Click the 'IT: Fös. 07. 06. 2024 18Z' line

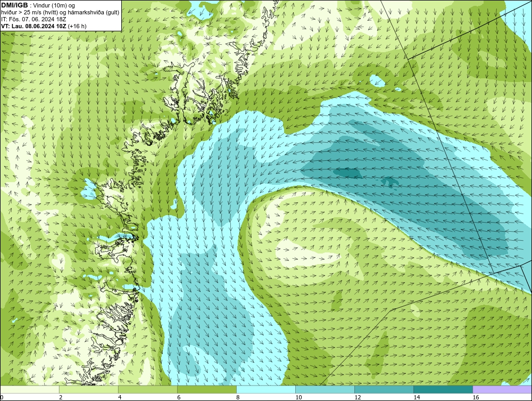tap(34, 19)
